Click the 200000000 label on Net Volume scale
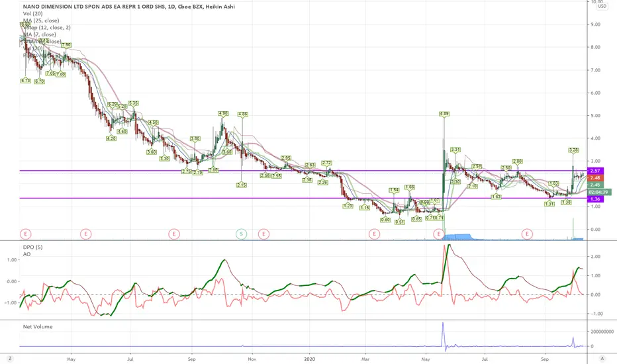Screen dimensions: 617x364 tap(602, 332)
